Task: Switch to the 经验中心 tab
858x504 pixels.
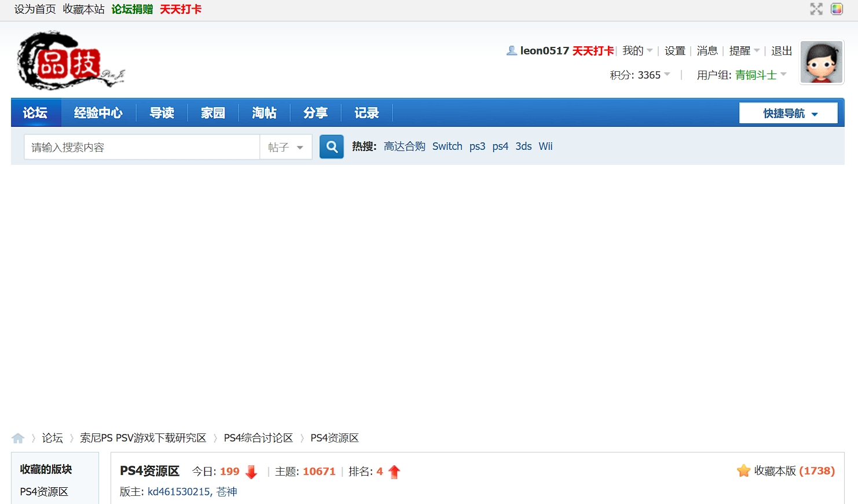Action: (98, 113)
